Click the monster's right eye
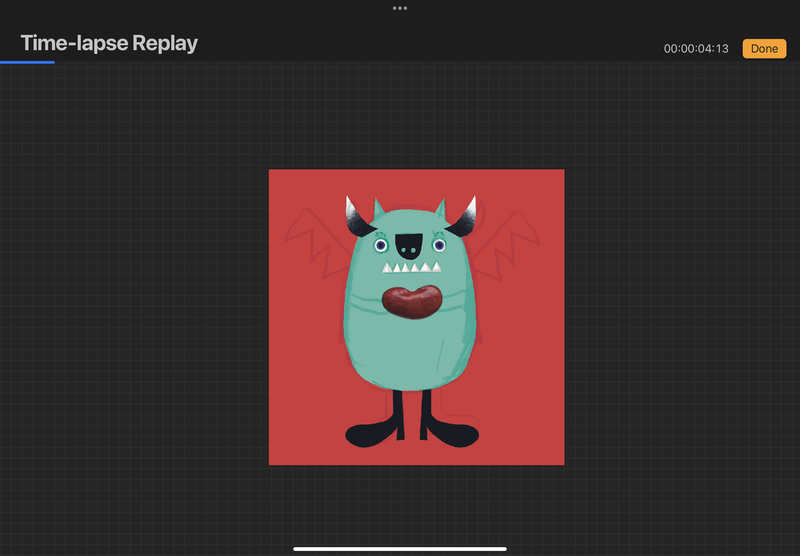 (x=438, y=245)
